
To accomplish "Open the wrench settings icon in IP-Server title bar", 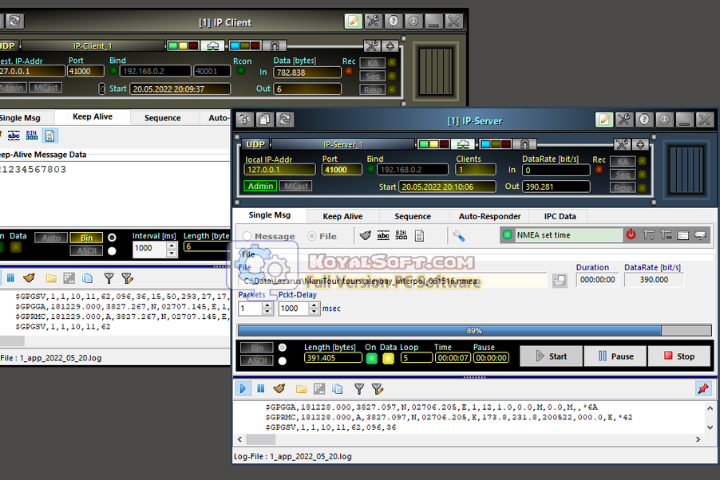I will tap(624, 120).
